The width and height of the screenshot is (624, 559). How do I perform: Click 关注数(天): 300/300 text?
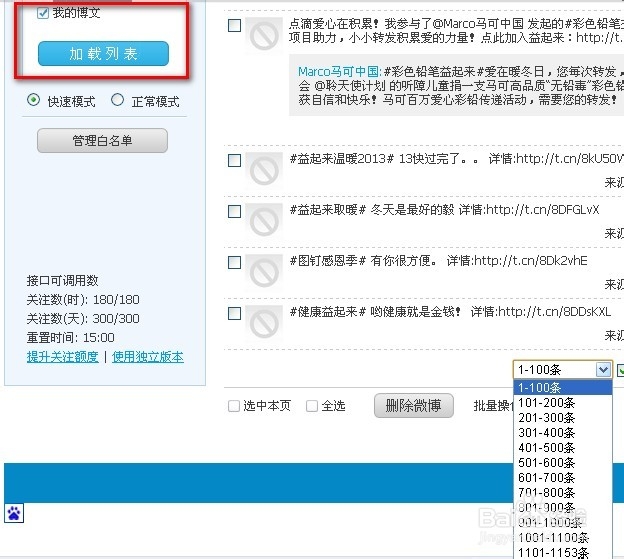tap(83, 319)
